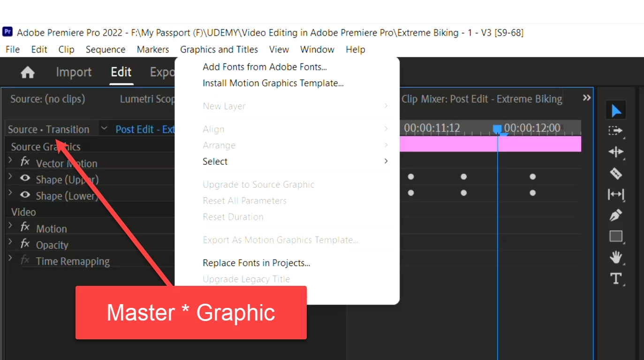Click the 00:00:12:00 ruler timecode
Image resolution: width=644 pixels, height=360 pixels.
[x=532, y=128]
